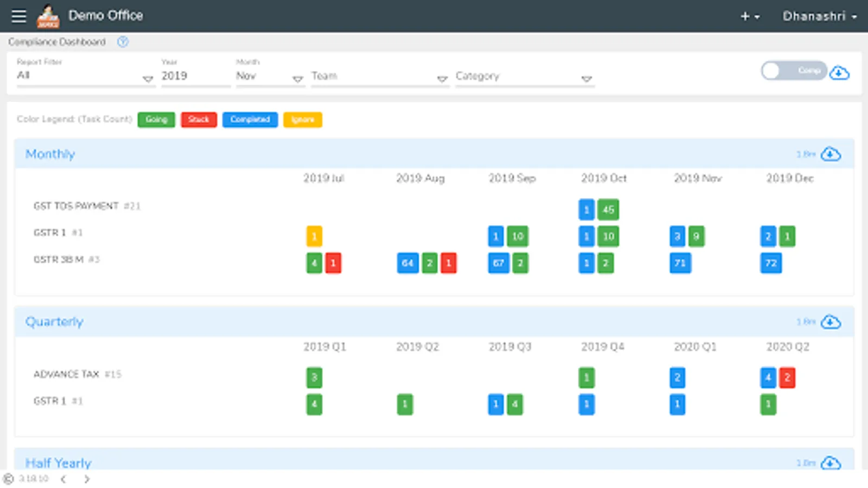Click the Year field showing 2019
The width and height of the screenshot is (868, 488).
[195, 76]
